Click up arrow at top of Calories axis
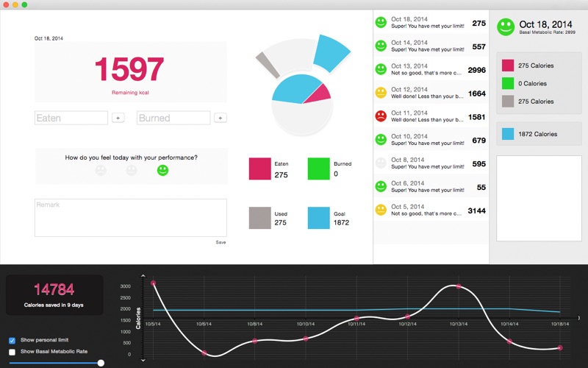 [x=143, y=276]
